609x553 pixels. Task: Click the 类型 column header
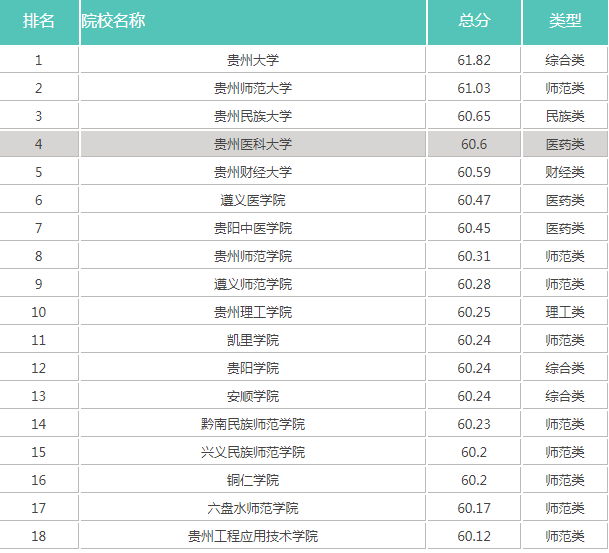click(565, 21)
